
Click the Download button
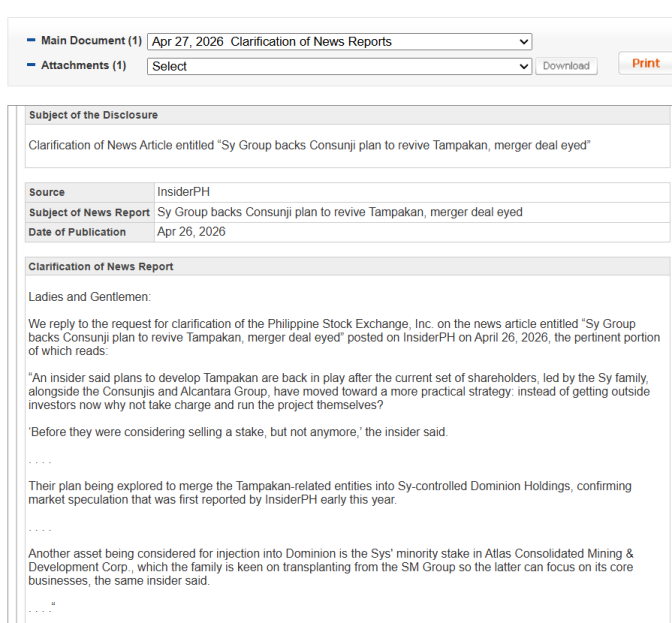(566, 66)
